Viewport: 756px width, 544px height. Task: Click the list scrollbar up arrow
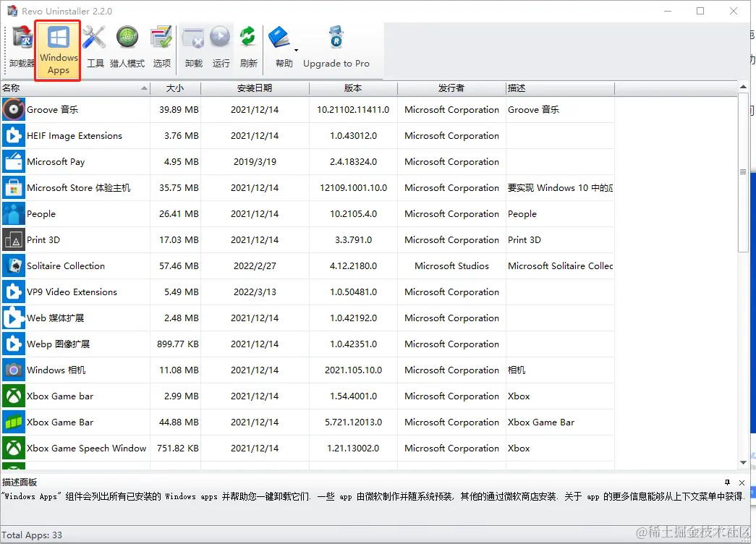[743, 87]
